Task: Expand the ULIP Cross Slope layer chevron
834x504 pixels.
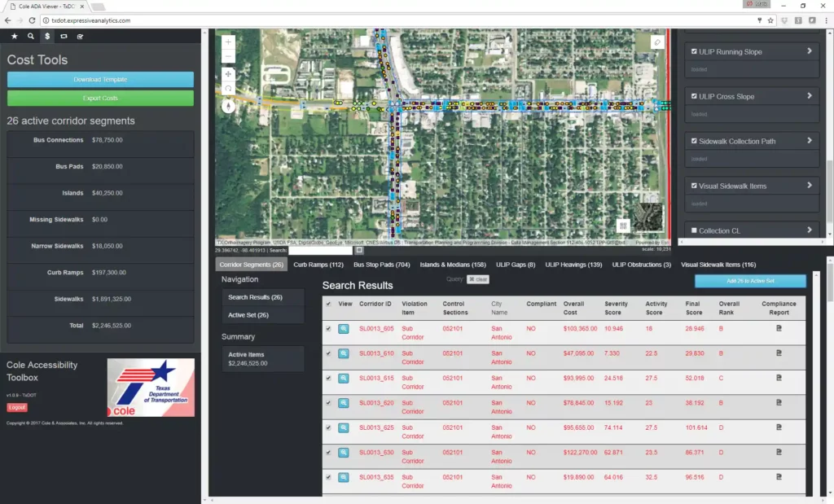Action: click(x=810, y=96)
